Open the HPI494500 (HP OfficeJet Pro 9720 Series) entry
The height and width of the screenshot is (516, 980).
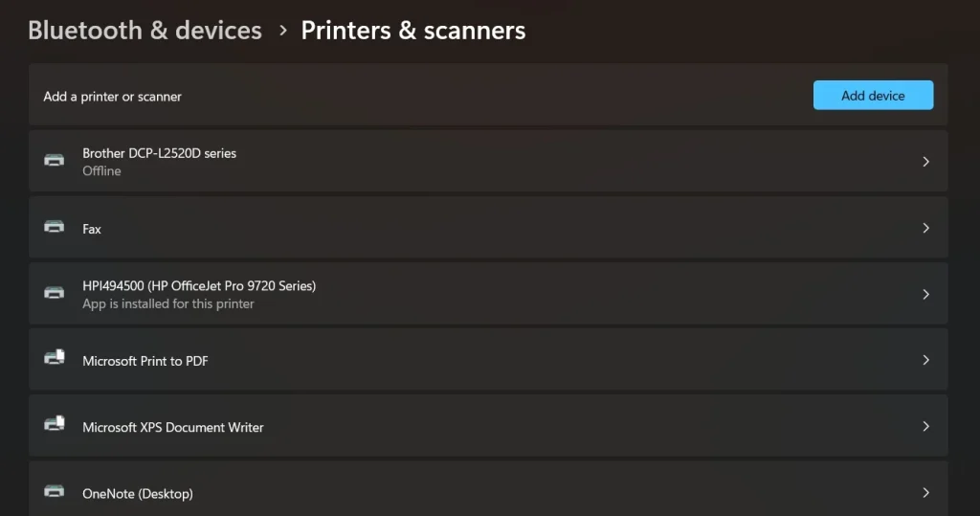coord(199,285)
